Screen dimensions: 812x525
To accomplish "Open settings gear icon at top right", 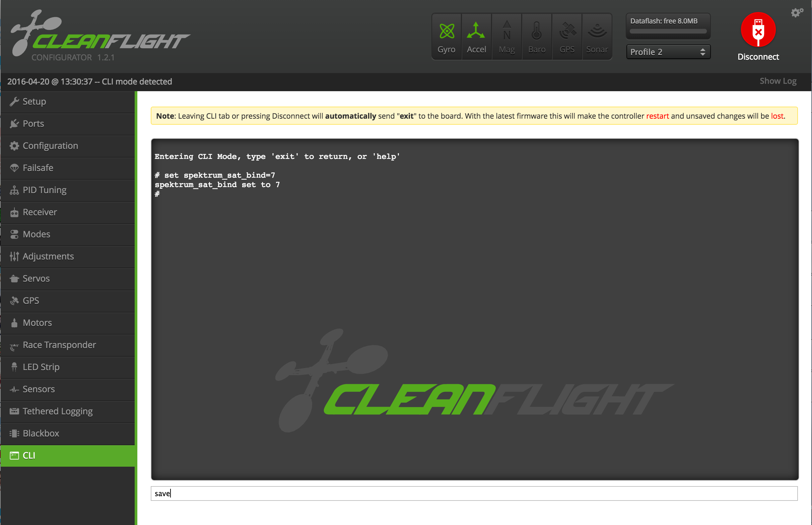I will [797, 13].
